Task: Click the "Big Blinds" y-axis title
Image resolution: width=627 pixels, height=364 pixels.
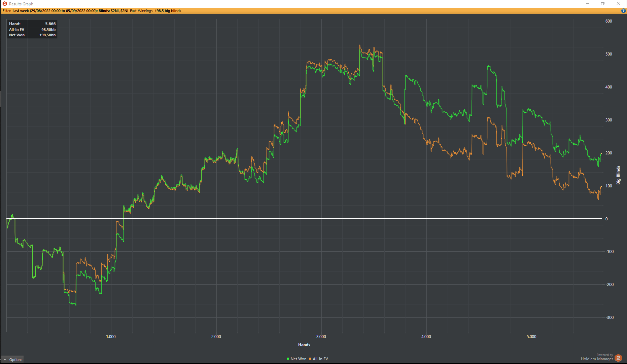Action: (x=618, y=175)
